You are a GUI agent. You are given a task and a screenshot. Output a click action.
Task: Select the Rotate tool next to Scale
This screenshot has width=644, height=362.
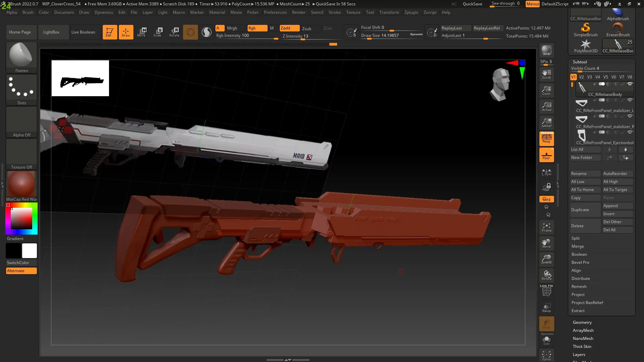(x=174, y=32)
